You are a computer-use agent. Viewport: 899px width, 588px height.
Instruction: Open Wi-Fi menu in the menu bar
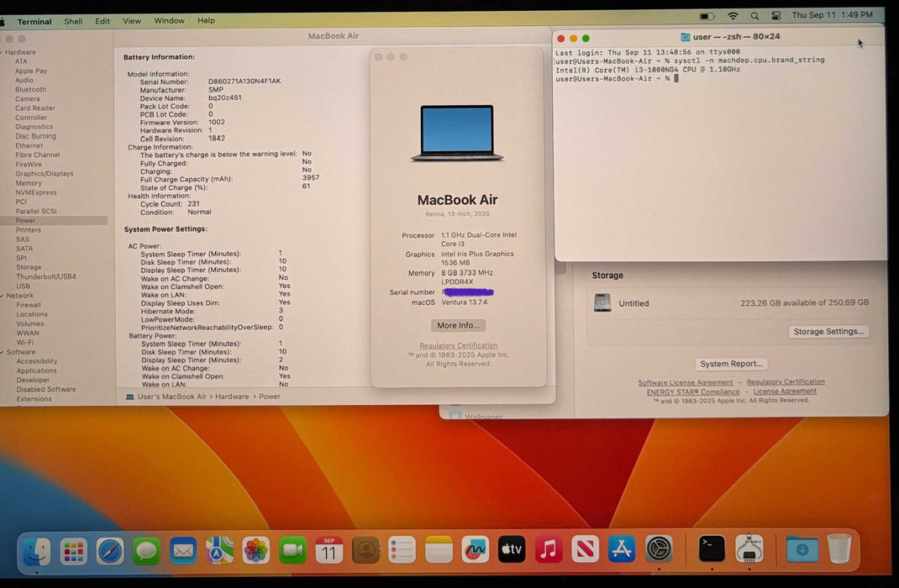coord(733,16)
